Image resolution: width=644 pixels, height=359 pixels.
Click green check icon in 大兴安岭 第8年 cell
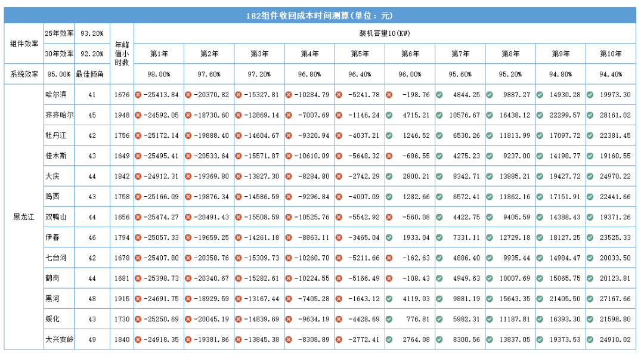pyautogui.click(x=490, y=339)
